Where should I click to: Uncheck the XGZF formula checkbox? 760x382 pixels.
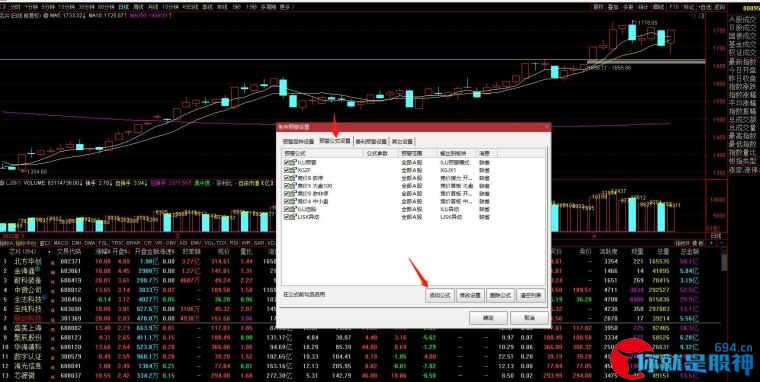point(287,171)
